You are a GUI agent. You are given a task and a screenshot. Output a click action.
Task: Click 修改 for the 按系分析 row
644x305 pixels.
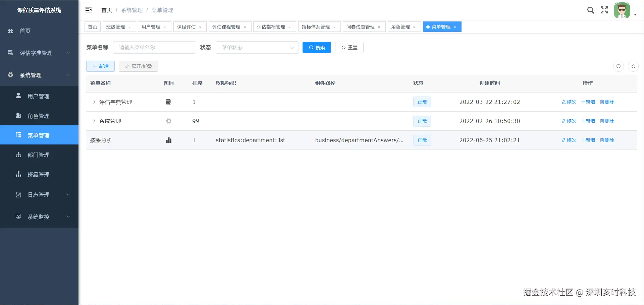pos(569,140)
